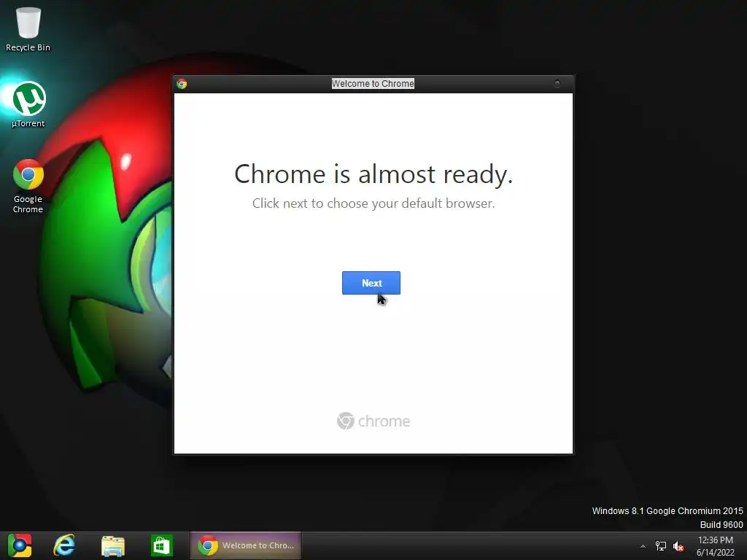Screen dimensions: 747x560
Task: Click the Chrome icon in the dialog title bar
Action: point(182,84)
